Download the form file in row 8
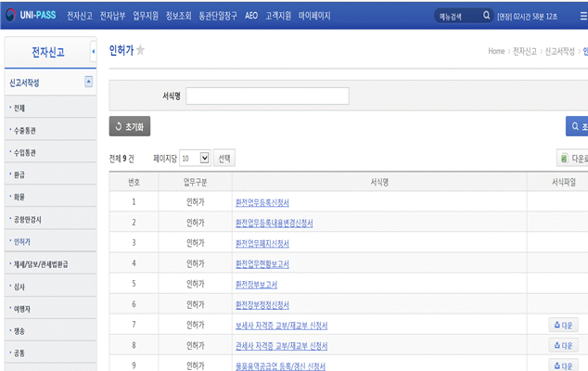 pos(563,345)
